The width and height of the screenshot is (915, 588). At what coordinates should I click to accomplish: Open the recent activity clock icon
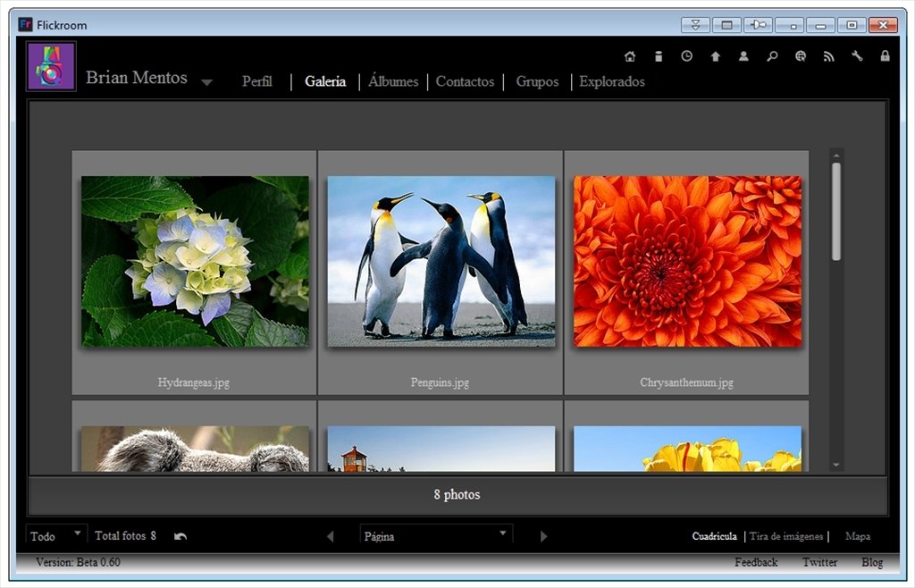(687, 56)
